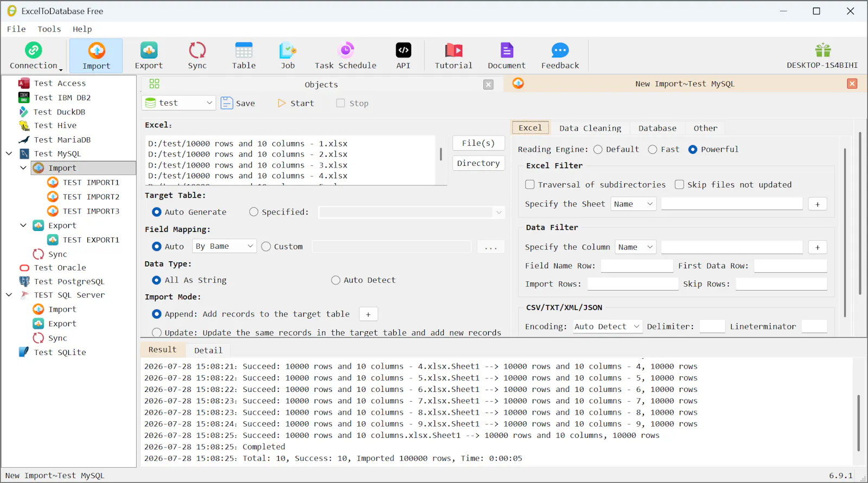
Task: Switch to the Data Cleaning tab
Action: 590,128
